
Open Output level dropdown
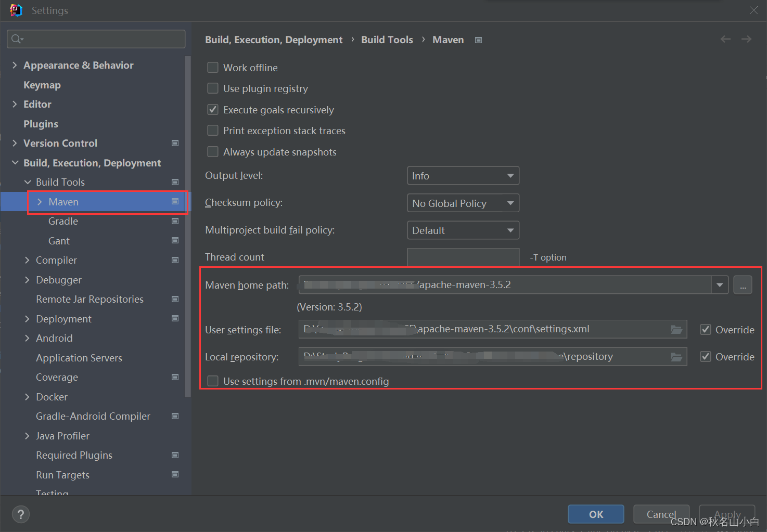click(463, 176)
